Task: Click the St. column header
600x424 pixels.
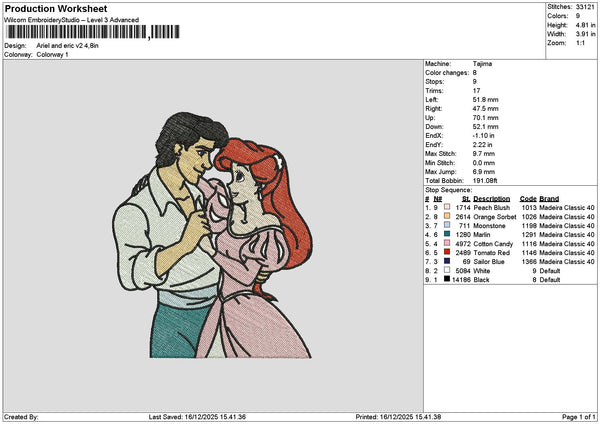Action: coord(466,199)
